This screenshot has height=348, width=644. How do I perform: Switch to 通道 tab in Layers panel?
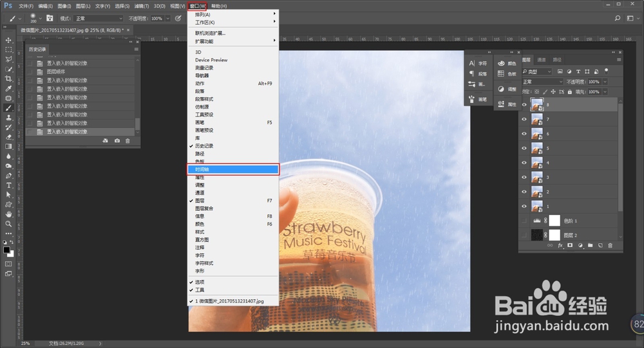click(x=542, y=60)
